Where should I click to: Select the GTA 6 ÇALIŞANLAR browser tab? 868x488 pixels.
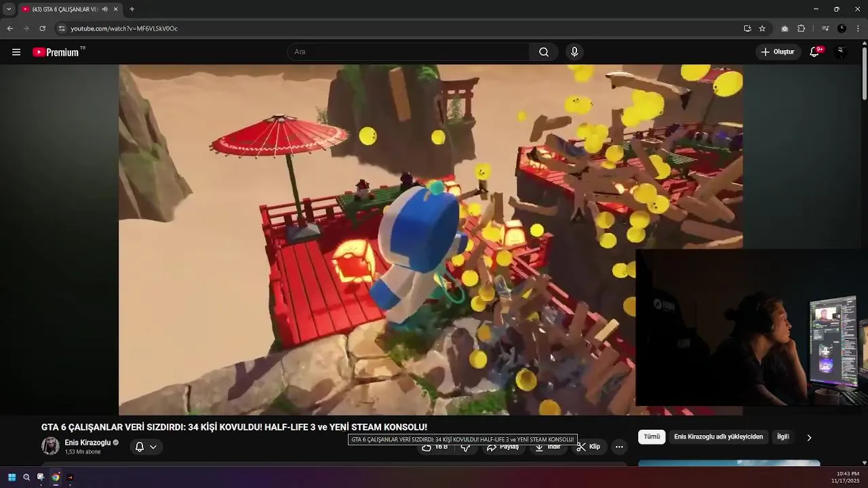pyautogui.click(x=64, y=9)
